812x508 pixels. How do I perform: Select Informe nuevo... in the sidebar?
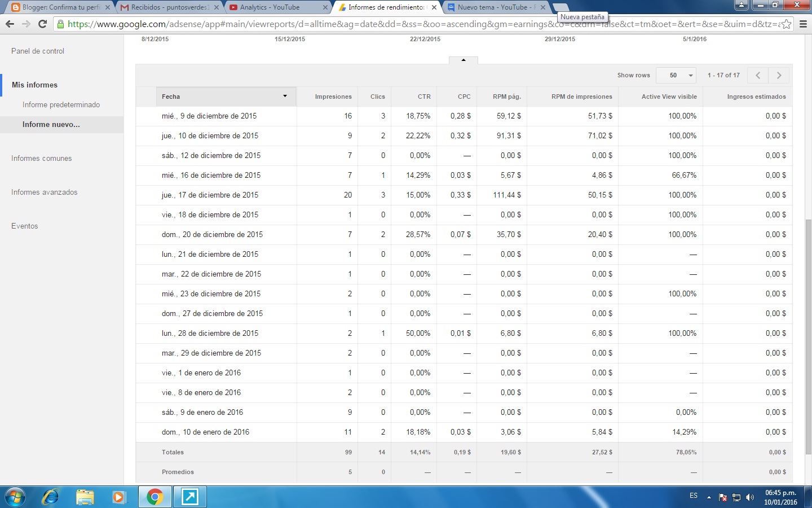click(x=61, y=124)
